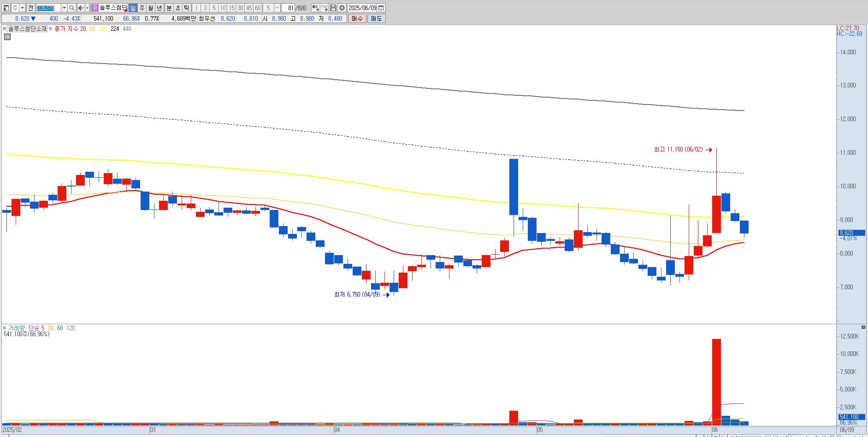
Task: Select the weekly (주) chart period
Action: [142, 8]
